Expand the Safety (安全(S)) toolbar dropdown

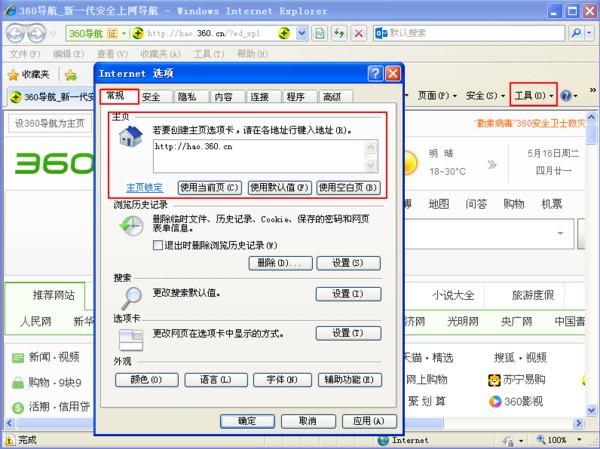pyautogui.click(x=486, y=96)
